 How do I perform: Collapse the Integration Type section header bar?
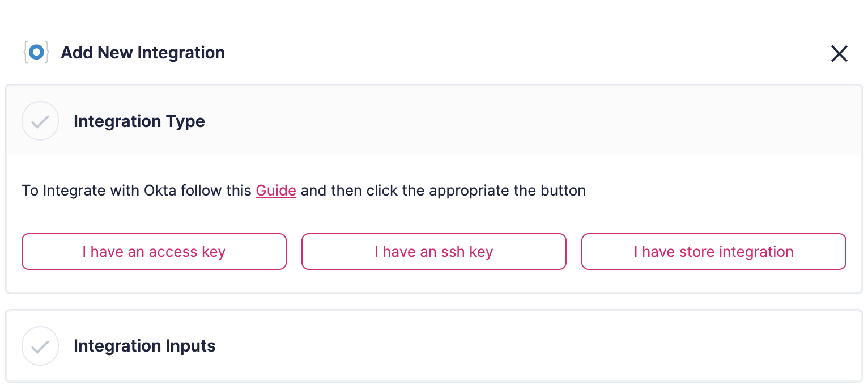[453, 121]
